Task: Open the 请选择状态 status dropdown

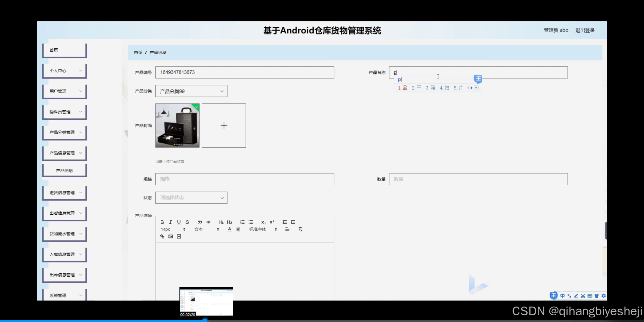Action: point(191,198)
